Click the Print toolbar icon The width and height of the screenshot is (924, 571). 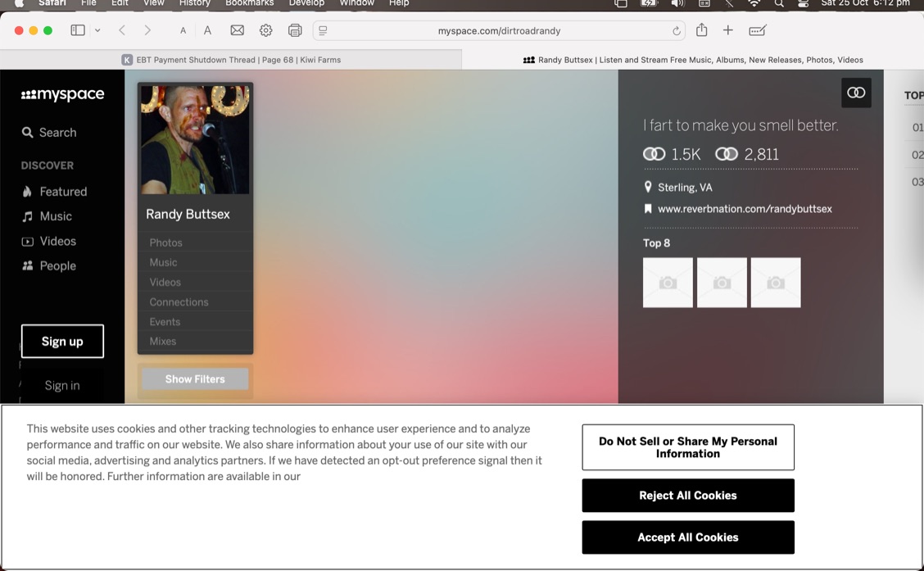click(295, 30)
